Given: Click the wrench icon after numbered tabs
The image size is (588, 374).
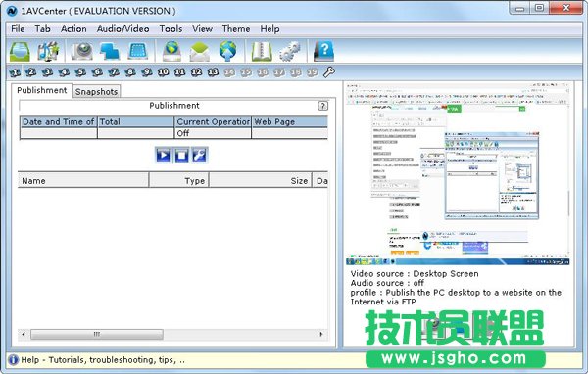Looking at the screenshot, I should click(329, 71).
